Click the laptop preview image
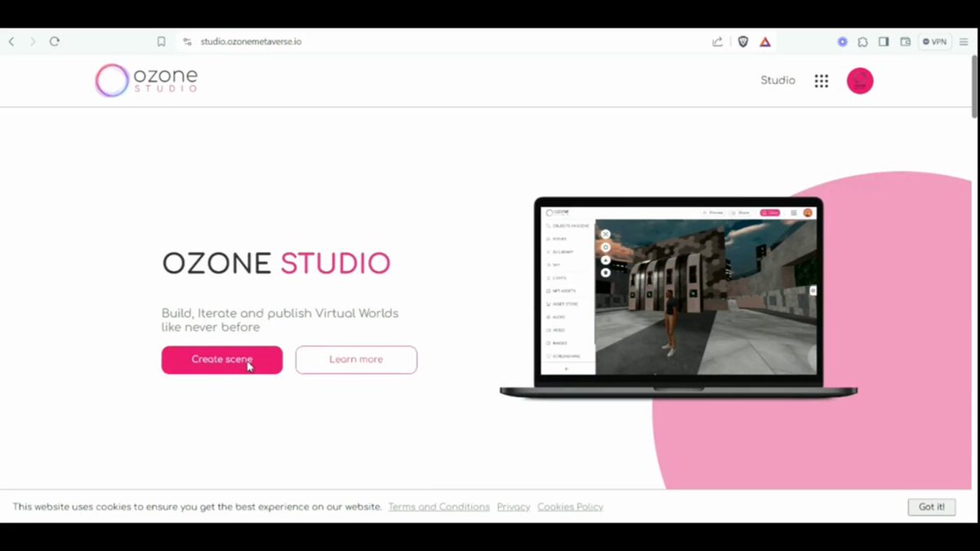 tap(678, 298)
